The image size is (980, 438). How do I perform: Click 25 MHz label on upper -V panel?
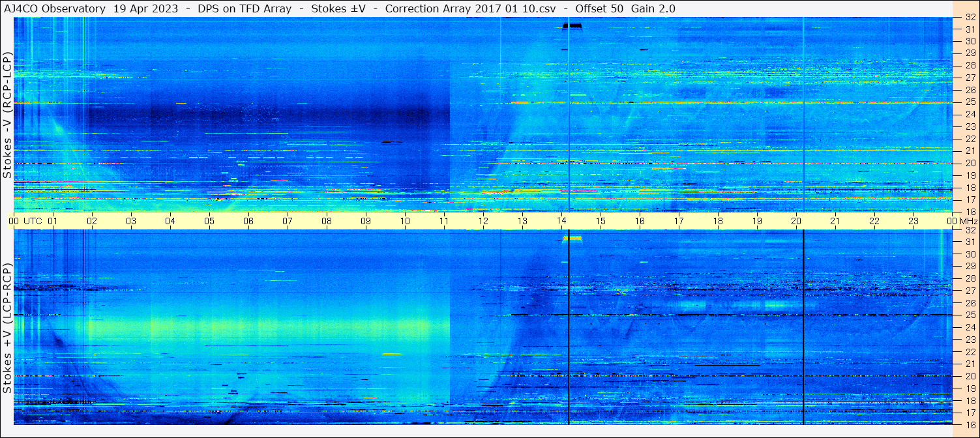[x=970, y=102]
